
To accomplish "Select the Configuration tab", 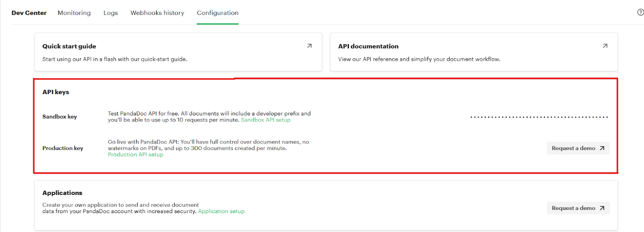I will [x=218, y=13].
